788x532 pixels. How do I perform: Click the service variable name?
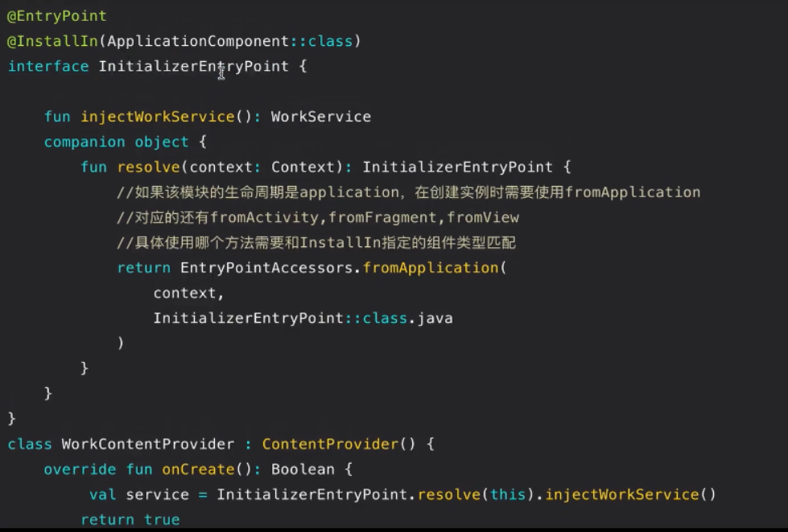157,495
